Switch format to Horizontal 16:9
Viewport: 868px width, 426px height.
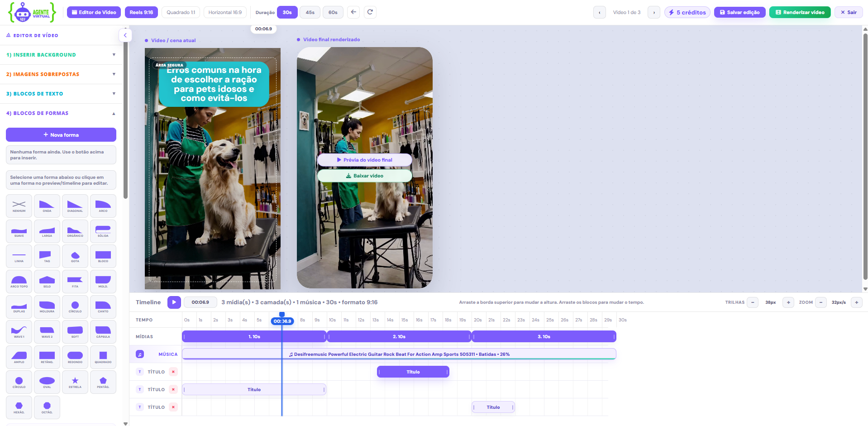pos(225,12)
